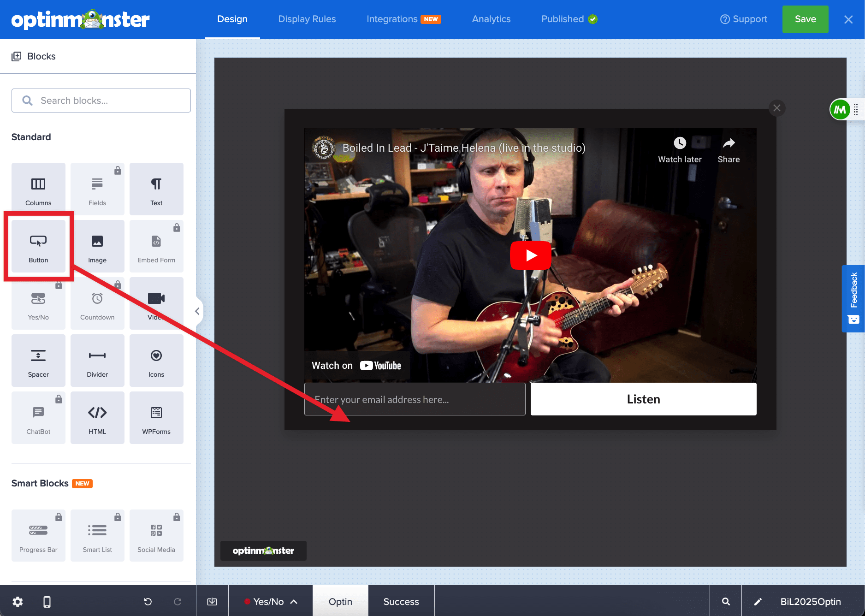Select the ChatBot block

(38, 418)
